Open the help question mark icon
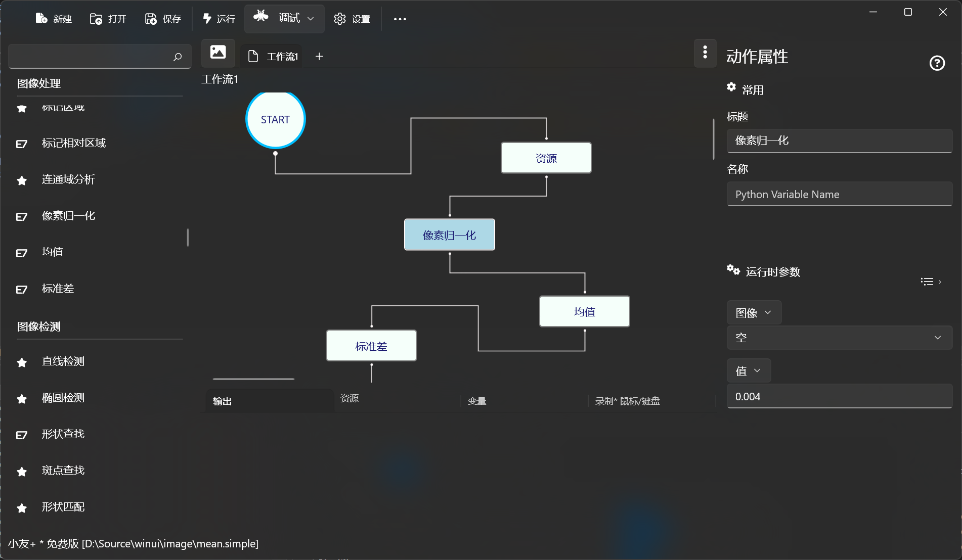The image size is (962, 560). point(937,63)
